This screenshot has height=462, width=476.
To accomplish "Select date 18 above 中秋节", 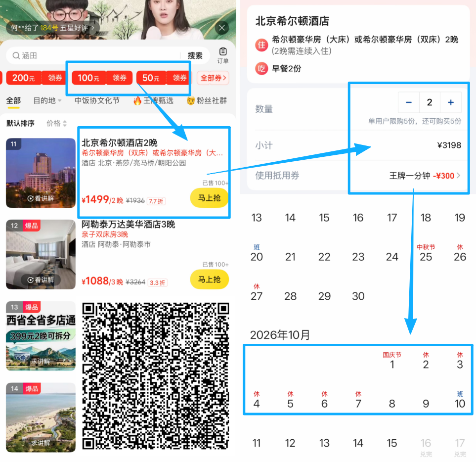I will tap(426, 218).
